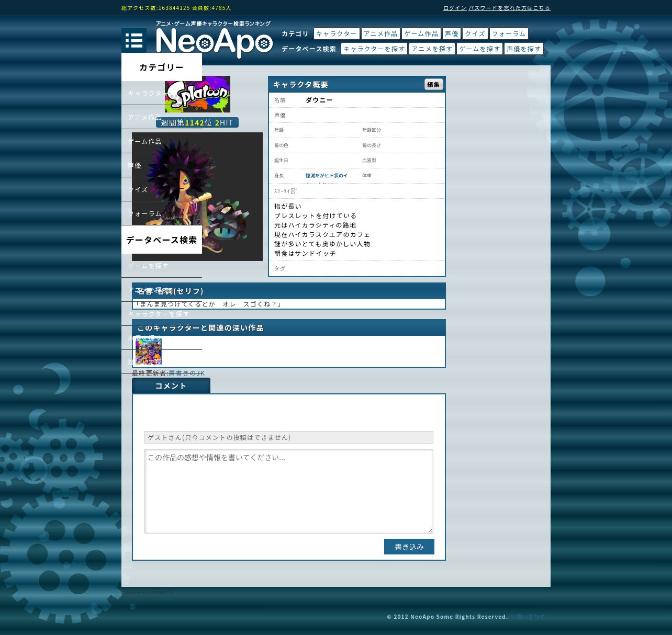View the ダウニー character artwork image
Screen dimensions: 672x635
197,197
